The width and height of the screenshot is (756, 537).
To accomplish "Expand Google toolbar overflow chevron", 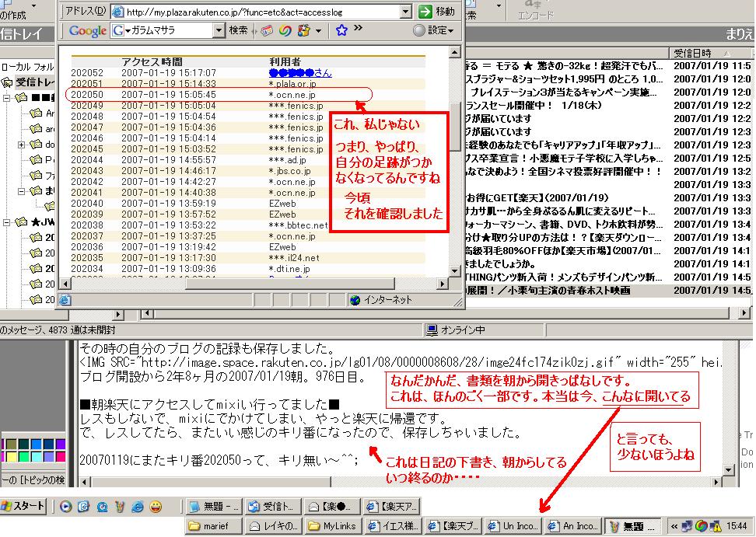I will pyautogui.click(x=358, y=28).
